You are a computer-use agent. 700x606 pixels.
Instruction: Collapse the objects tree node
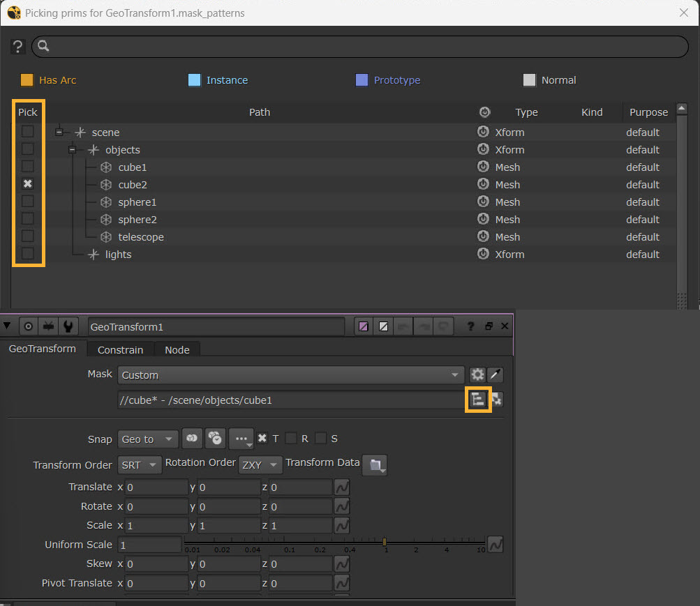click(73, 150)
